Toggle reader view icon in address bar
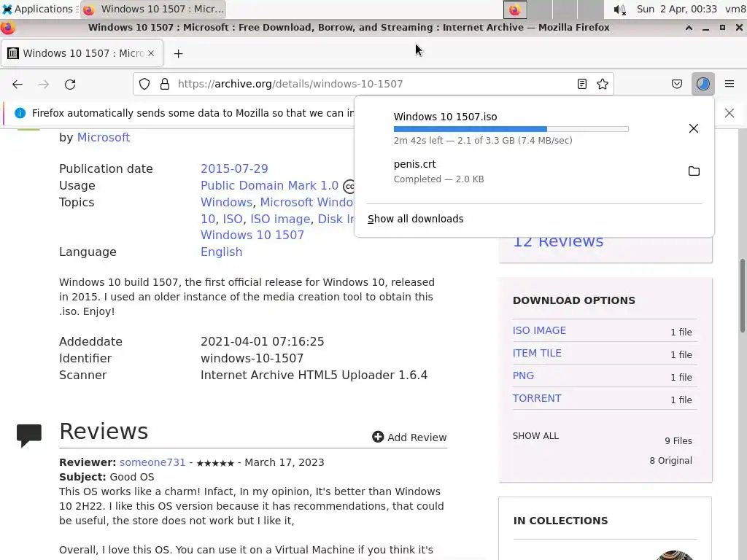Image resolution: width=747 pixels, height=560 pixels. pyautogui.click(x=581, y=84)
